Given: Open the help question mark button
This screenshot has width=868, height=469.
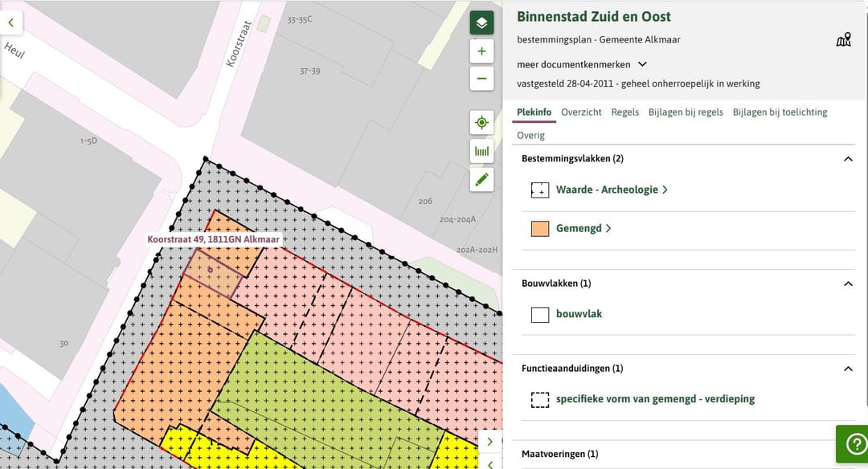Looking at the screenshot, I should pyautogui.click(x=851, y=444).
